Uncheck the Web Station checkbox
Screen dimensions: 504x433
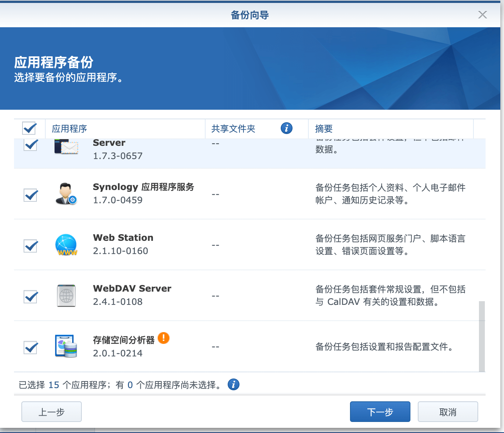point(31,246)
